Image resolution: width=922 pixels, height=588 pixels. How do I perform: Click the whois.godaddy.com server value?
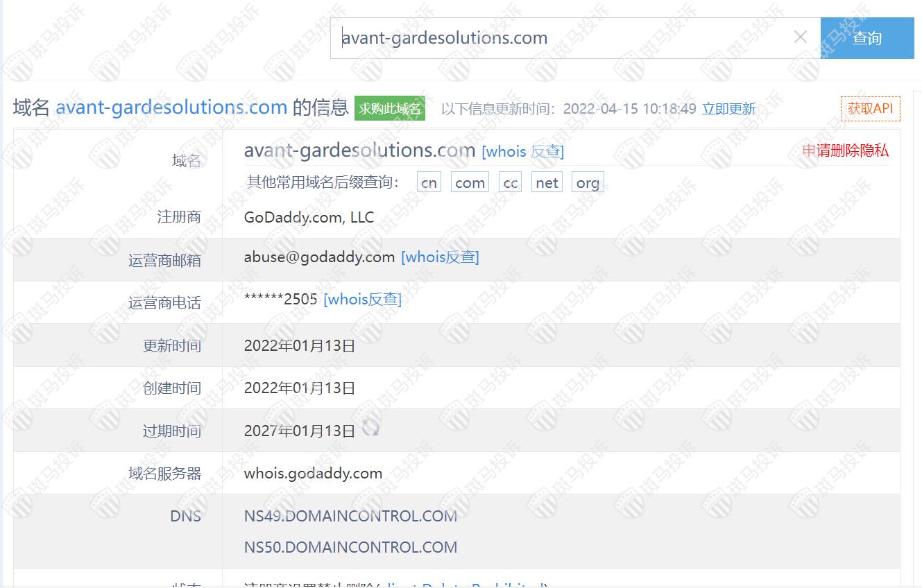tap(313, 474)
